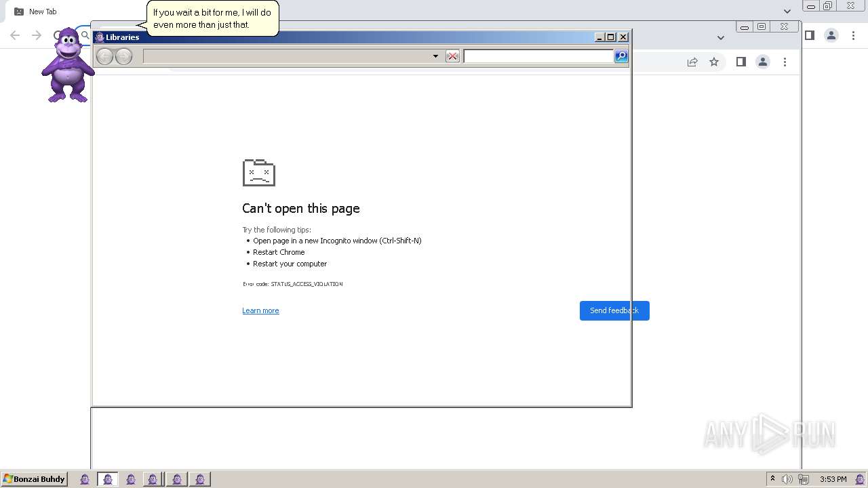Open the network tray icon
Image resolution: width=868 pixels, height=488 pixels.
click(804, 479)
